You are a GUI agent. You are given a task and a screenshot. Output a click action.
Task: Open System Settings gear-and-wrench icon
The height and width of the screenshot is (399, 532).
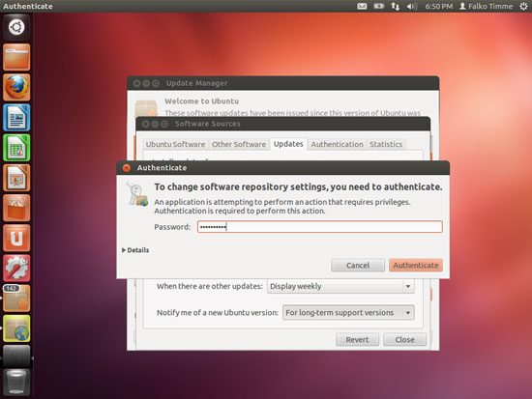[16, 269]
